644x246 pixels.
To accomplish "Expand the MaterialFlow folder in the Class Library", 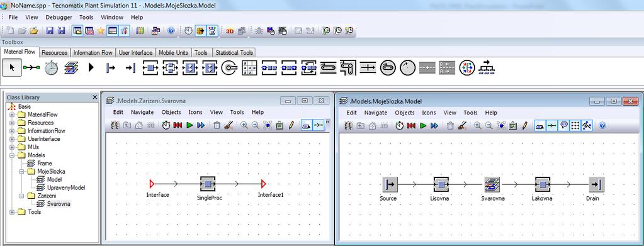I will [12, 115].
